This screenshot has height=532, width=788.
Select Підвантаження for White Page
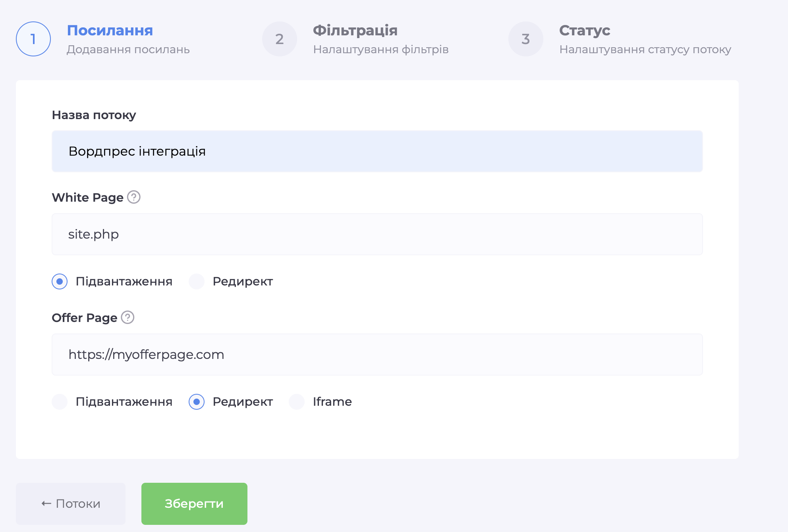coord(60,281)
